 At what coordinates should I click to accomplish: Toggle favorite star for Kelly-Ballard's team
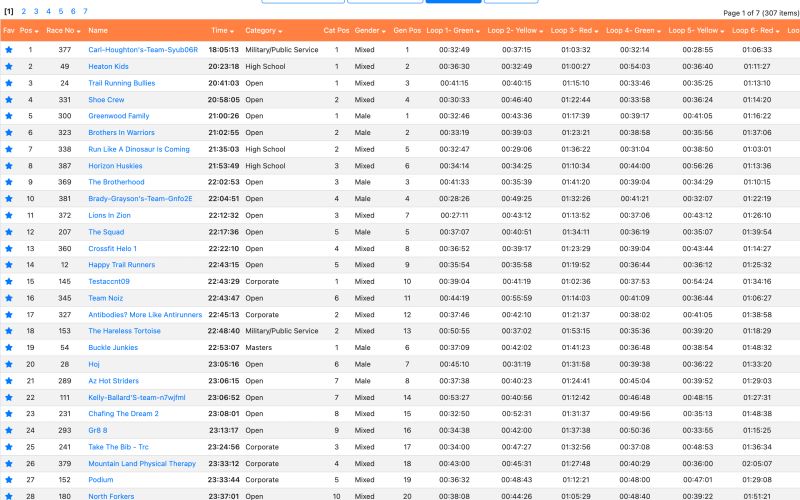(x=9, y=397)
